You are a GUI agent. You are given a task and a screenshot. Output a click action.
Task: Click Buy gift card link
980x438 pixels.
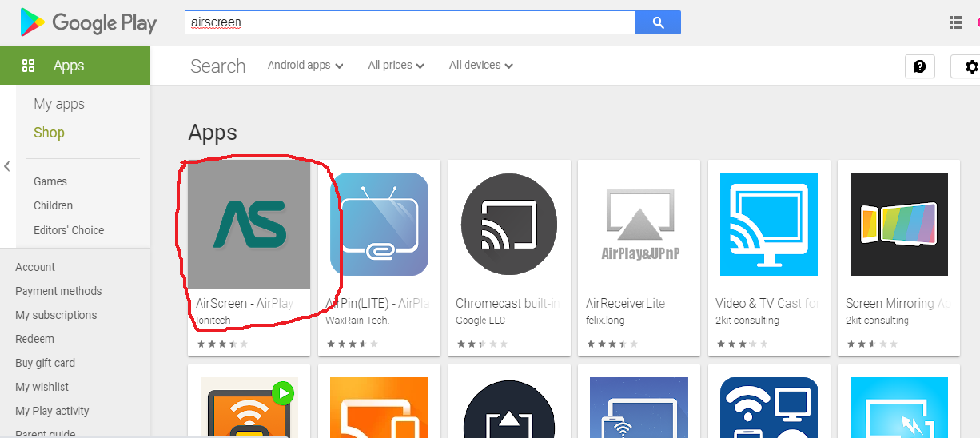pos(45,363)
